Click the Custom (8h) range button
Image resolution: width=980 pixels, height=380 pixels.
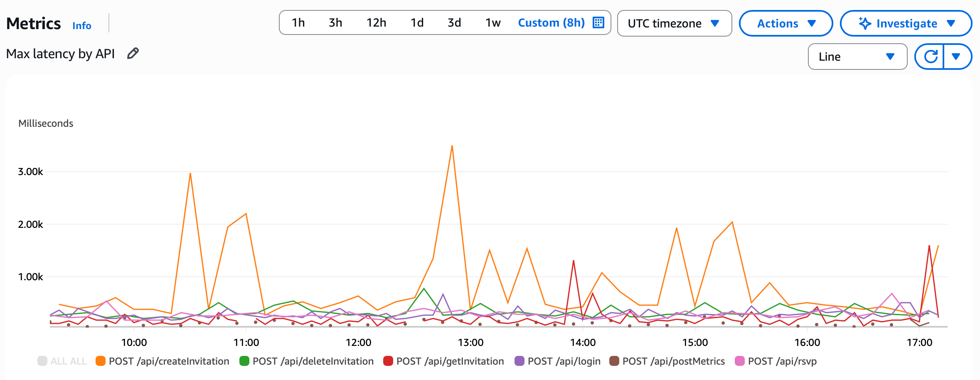click(551, 22)
